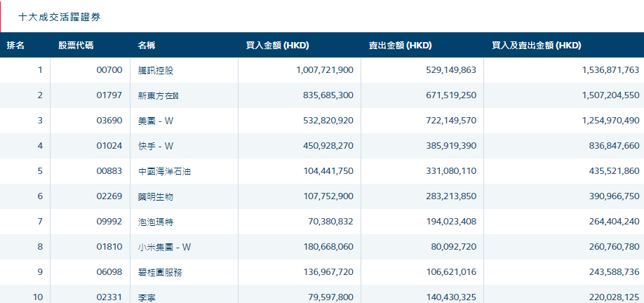Select the name 泡泡瑪特
644x303 pixels.
pyautogui.click(x=156, y=222)
